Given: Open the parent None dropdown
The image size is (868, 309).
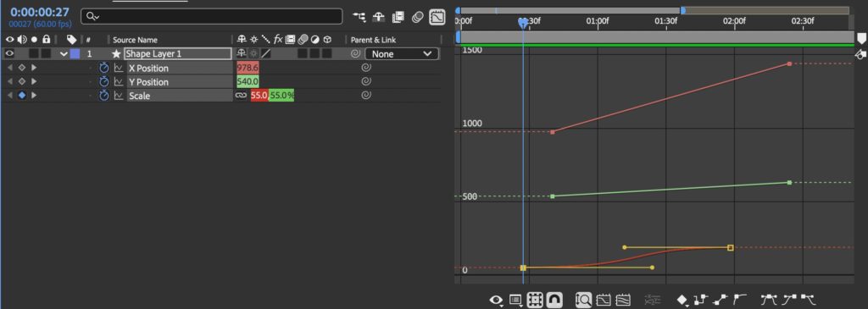Looking at the screenshot, I should tap(402, 54).
